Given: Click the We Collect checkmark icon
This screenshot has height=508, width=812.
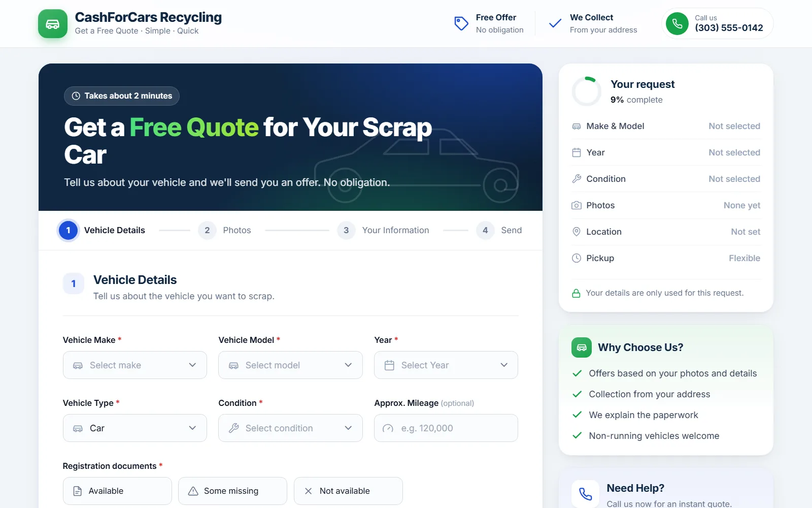Looking at the screenshot, I should [555, 23].
